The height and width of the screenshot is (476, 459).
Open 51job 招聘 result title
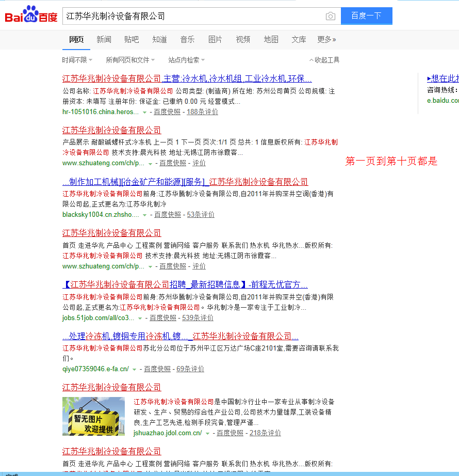(185, 285)
